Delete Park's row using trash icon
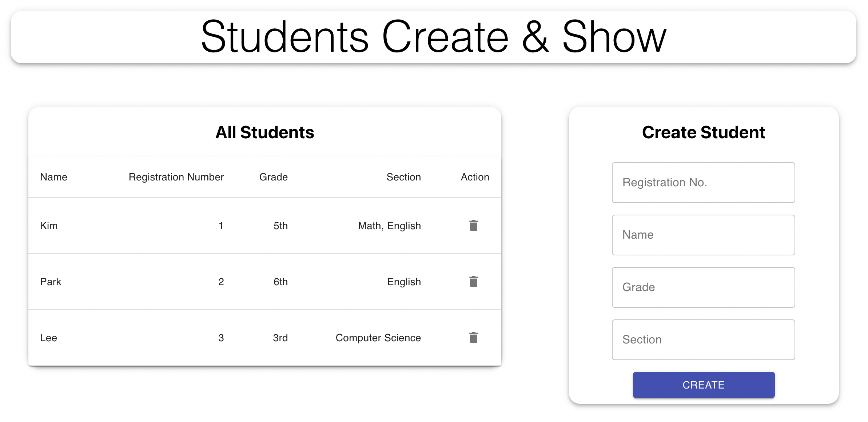 (x=473, y=282)
